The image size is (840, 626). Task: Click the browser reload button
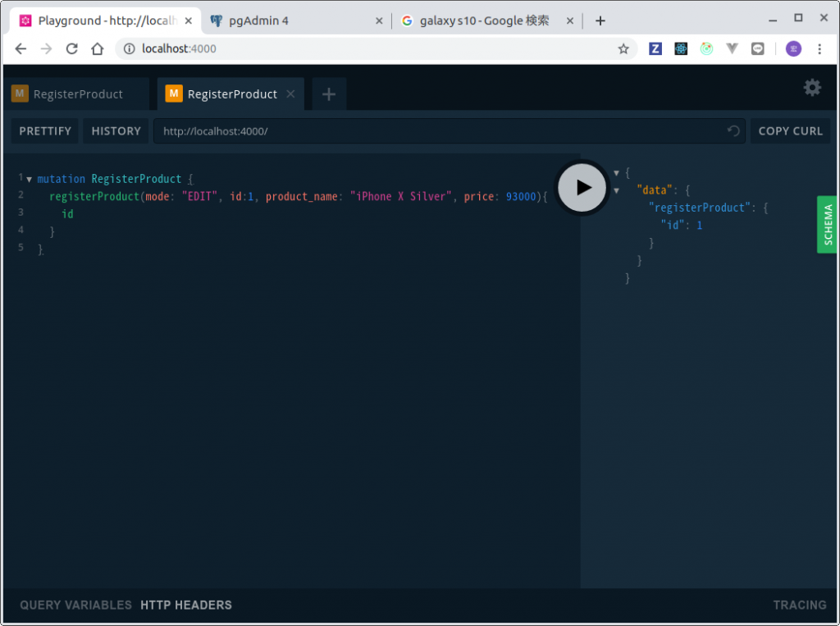(x=71, y=49)
